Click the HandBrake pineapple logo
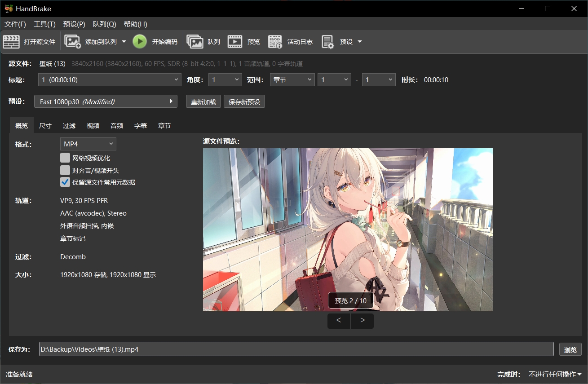 point(8,8)
